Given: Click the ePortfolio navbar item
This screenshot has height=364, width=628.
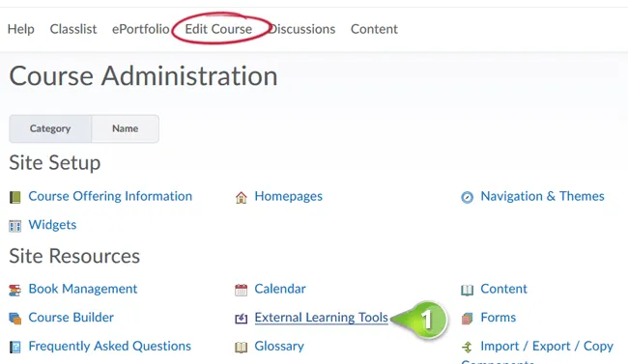Looking at the screenshot, I should point(141,29).
